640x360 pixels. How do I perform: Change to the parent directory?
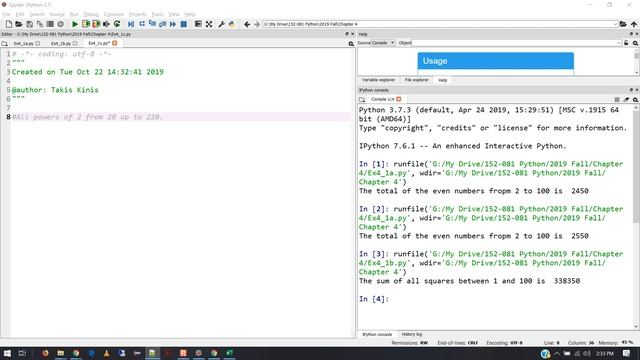coord(633,24)
